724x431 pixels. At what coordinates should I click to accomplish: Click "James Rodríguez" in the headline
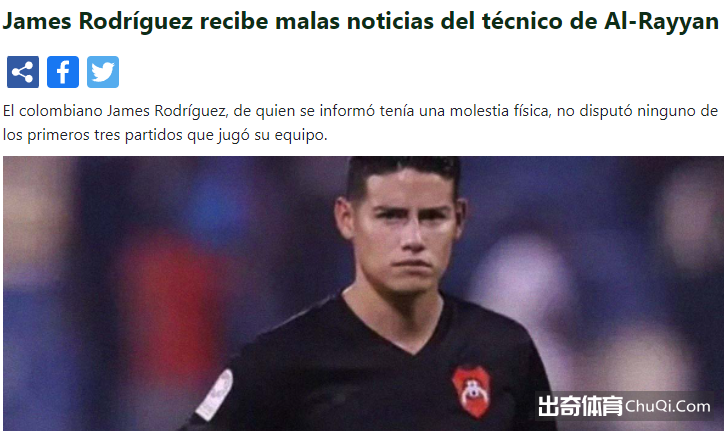97,21
